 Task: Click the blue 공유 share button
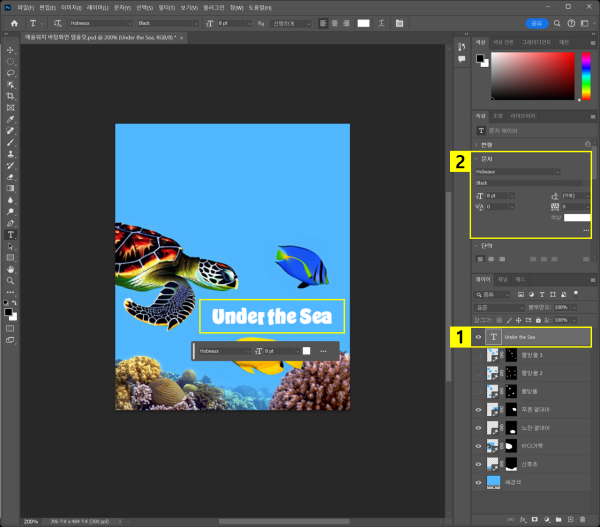(x=537, y=22)
